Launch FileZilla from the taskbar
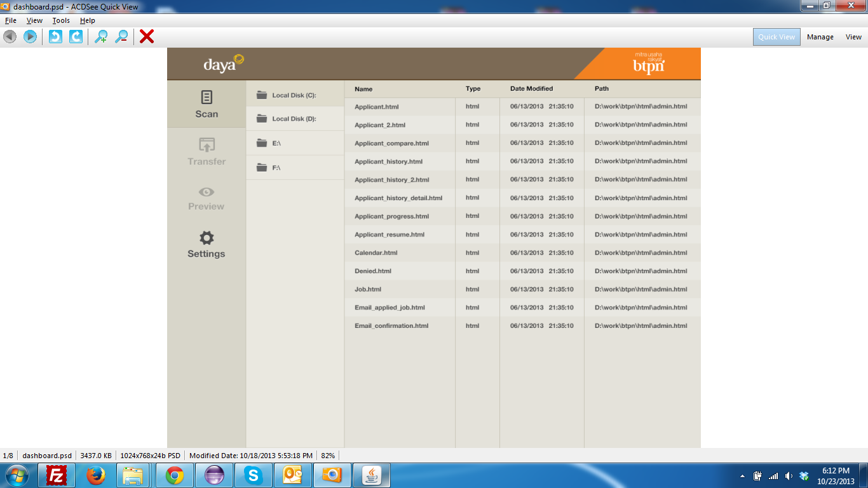Image resolution: width=868 pixels, height=488 pixels. pos(57,475)
